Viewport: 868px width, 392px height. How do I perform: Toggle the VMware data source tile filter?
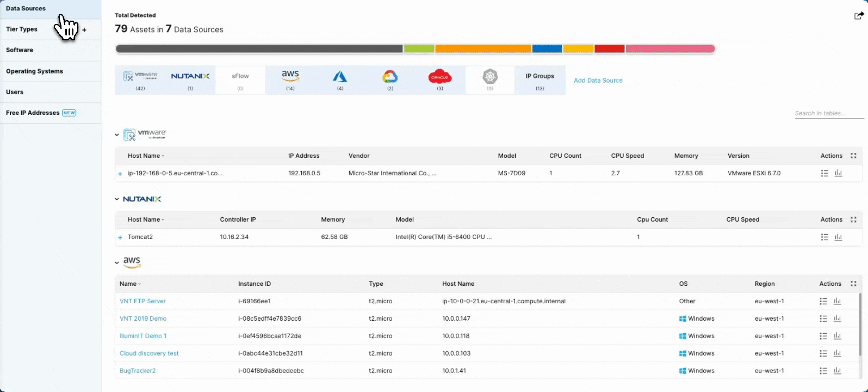140,80
